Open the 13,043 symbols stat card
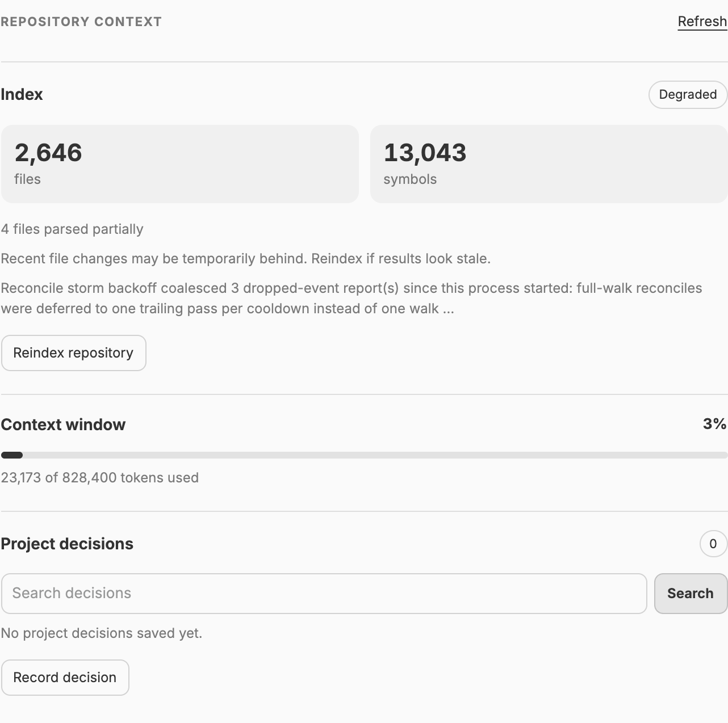 (549, 164)
